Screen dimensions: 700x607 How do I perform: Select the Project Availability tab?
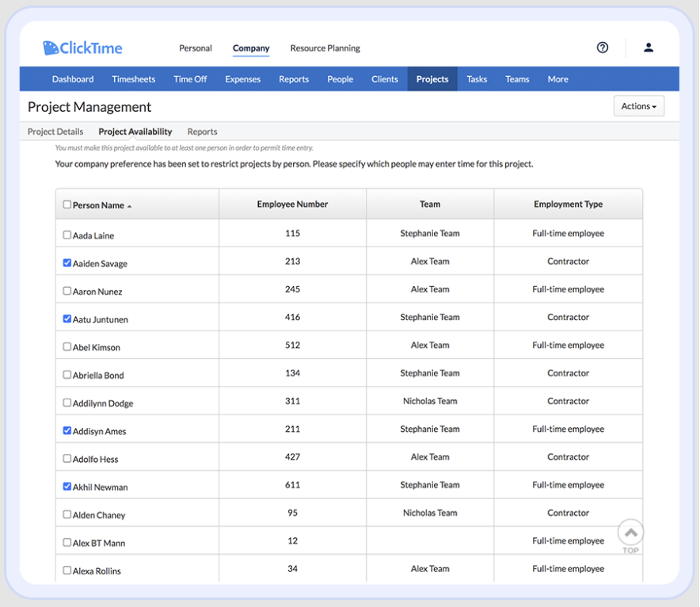pyautogui.click(x=135, y=132)
